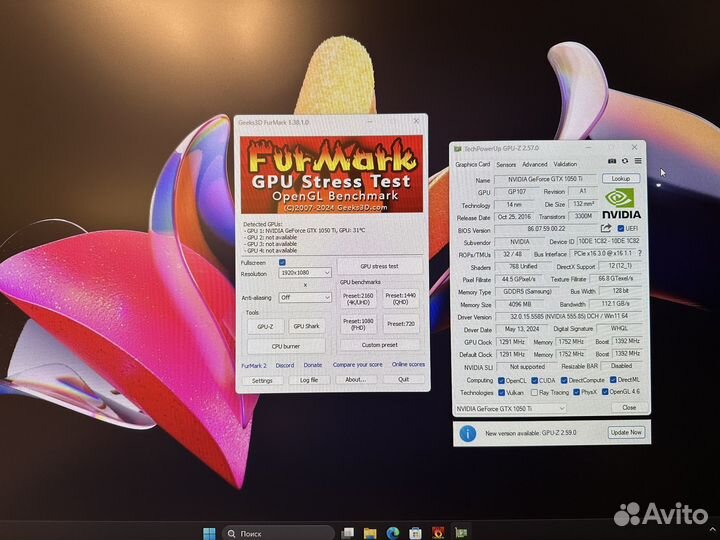Image resolution: width=720 pixels, height=540 pixels.
Task: Click the blue info icon in update bar
Action: [467, 433]
